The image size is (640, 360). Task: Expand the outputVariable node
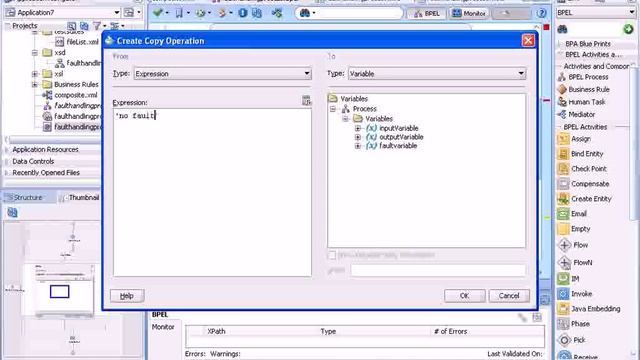point(358,137)
